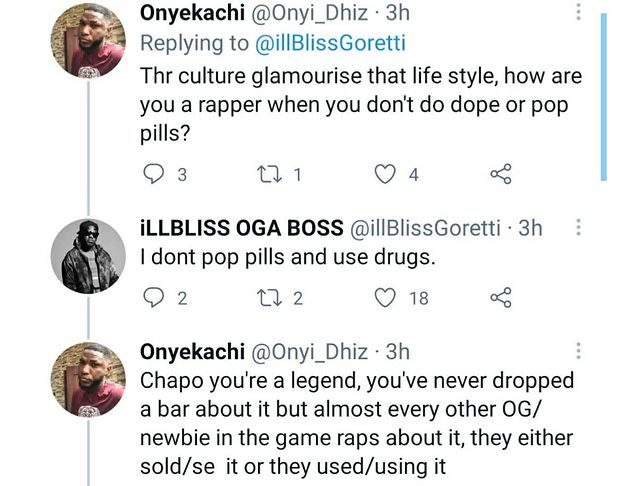This screenshot has height=486, width=640.
Task: View Onyekachi's avatar on first tweet
Action: (88, 40)
